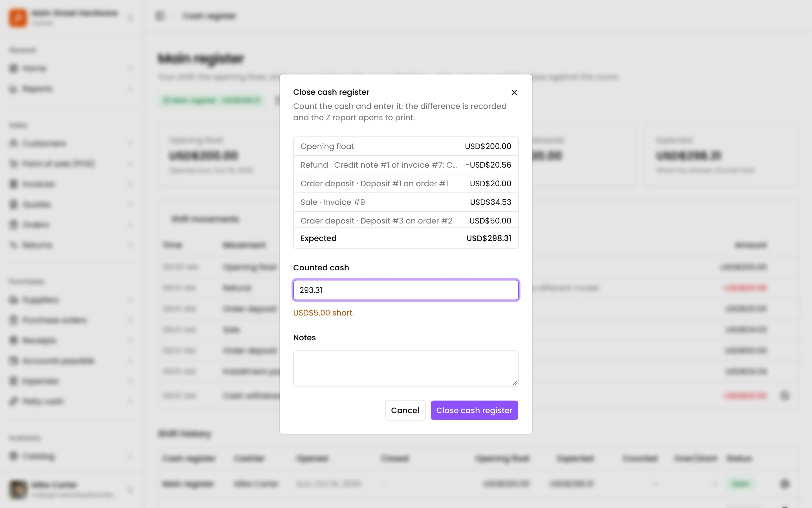Click the USD$5.00 short warning text
This screenshot has width=812, height=508.
click(323, 313)
